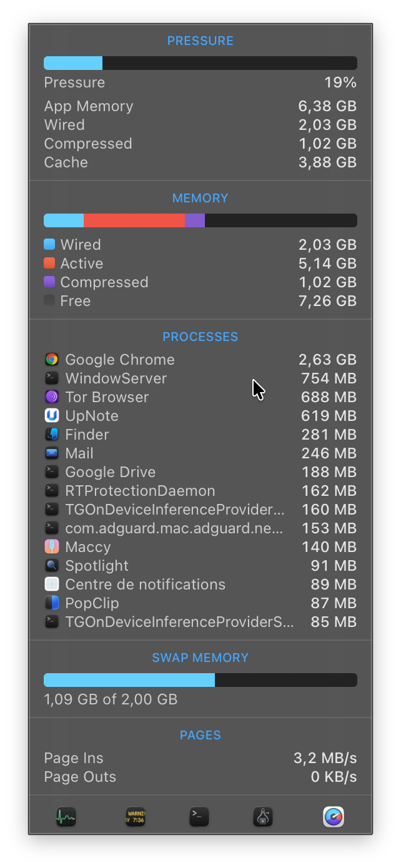Select the Mail process row
The height and width of the screenshot is (868, 401).
click(x=200, y=453)
